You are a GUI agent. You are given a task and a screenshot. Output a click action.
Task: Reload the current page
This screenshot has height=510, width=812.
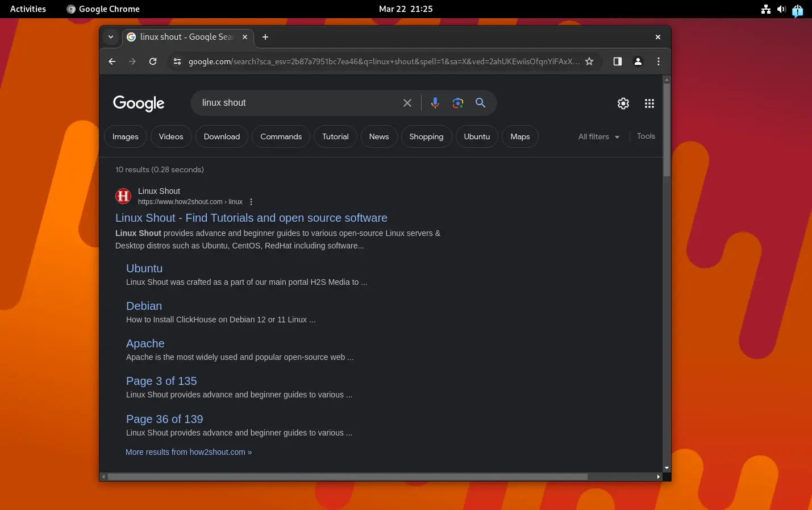(153, 61)
